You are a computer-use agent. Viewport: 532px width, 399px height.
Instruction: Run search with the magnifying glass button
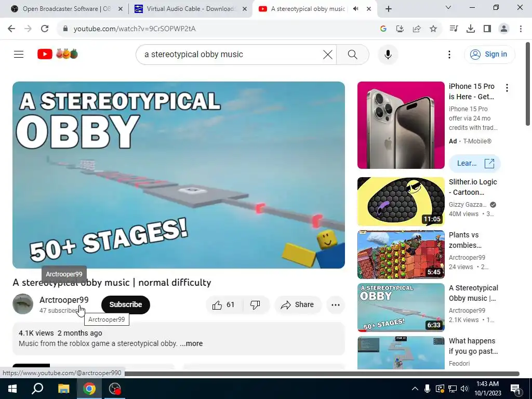pos(353,54)
